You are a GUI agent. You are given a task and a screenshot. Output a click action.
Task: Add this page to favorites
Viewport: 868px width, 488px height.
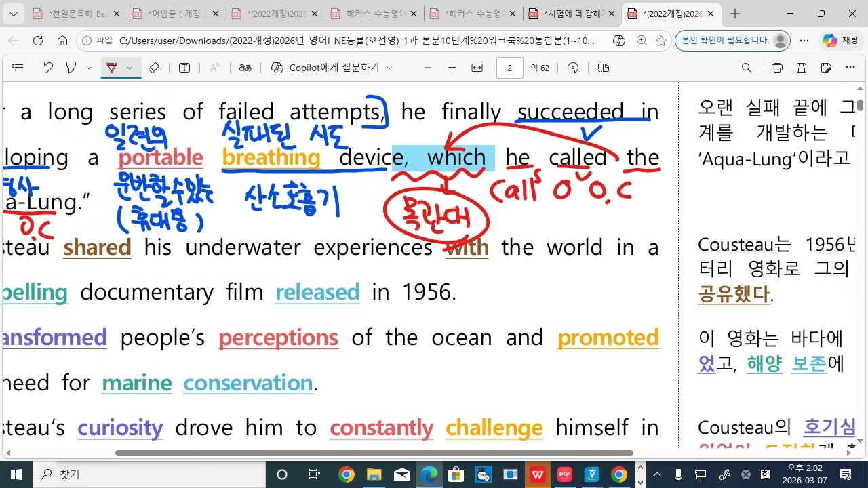click(x=661, y=41)
